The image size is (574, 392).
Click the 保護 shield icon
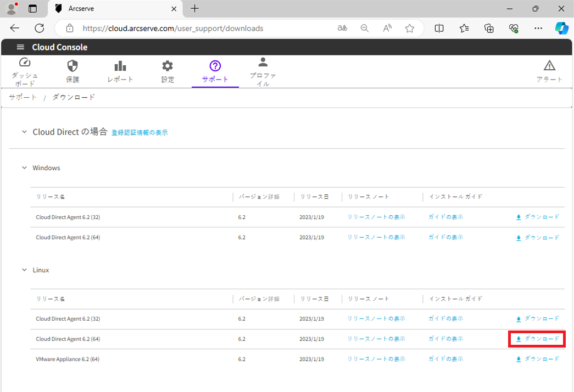(x=73, y=66)
